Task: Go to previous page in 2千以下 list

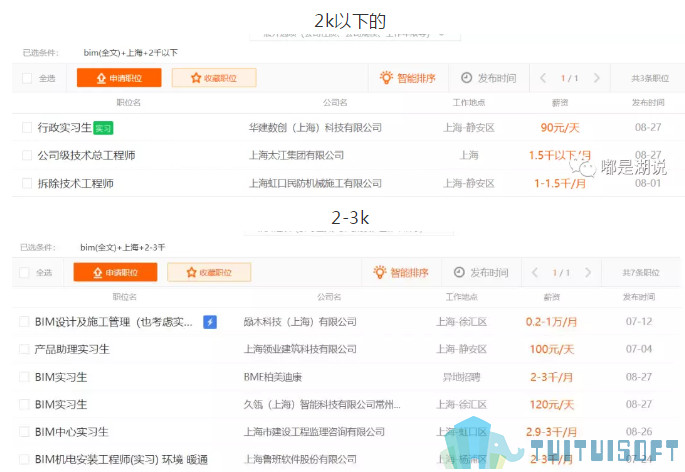Action: click(x=543, y=78)
